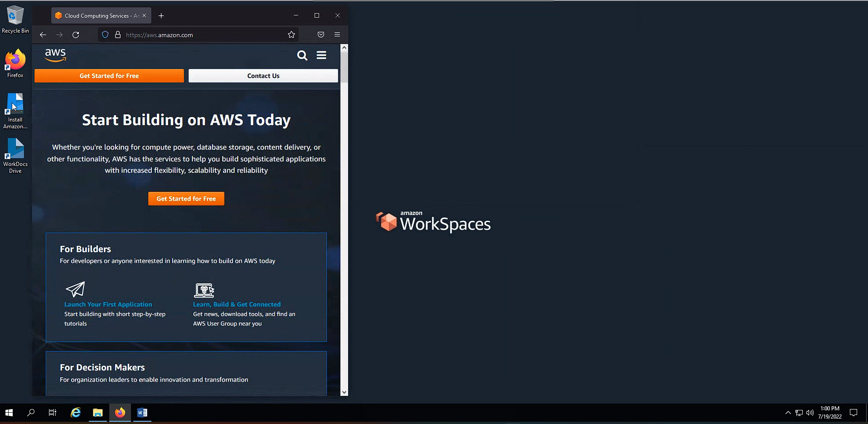Open the Pocket save icon in address bar
Viewport: 868px width, 424px height.
click(320, 34)
